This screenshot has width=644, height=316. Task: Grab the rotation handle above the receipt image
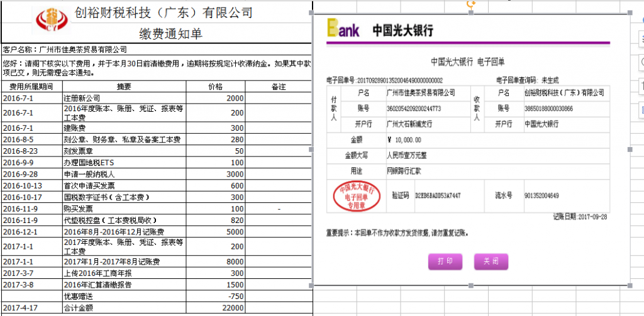pyautogui.click(x=471, y=4)
